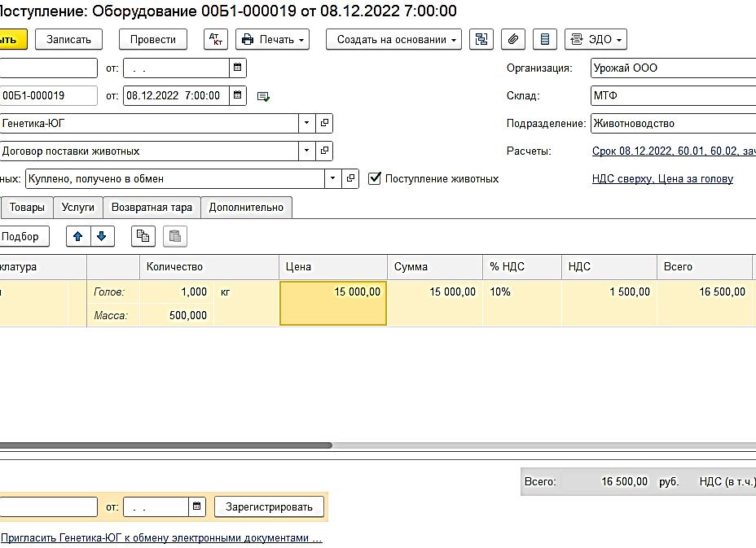Switch to the Услуги tab
This screenshot has width=756, height=548.
78,208
